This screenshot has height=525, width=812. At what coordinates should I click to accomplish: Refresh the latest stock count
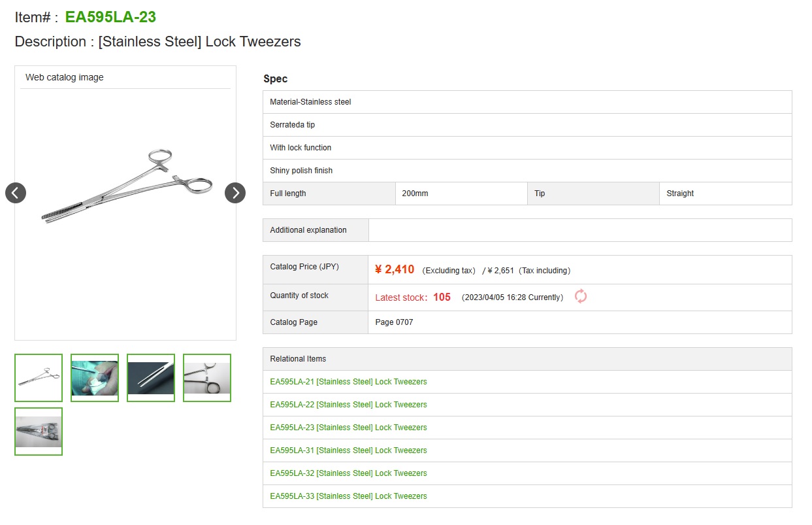pyautogui.click(x=581, y=296)
